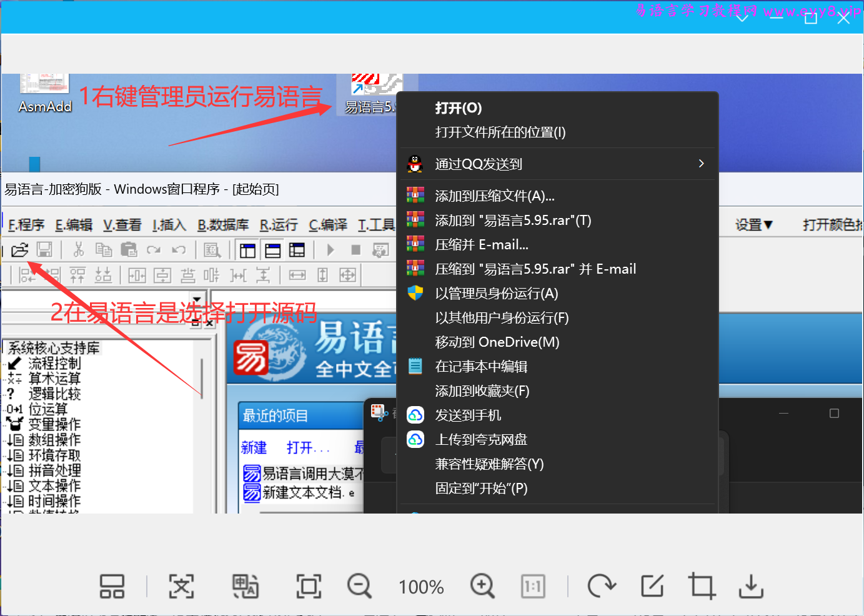Zoom out with the minus magnifier

pyautogui.click(x=359, y=587)
